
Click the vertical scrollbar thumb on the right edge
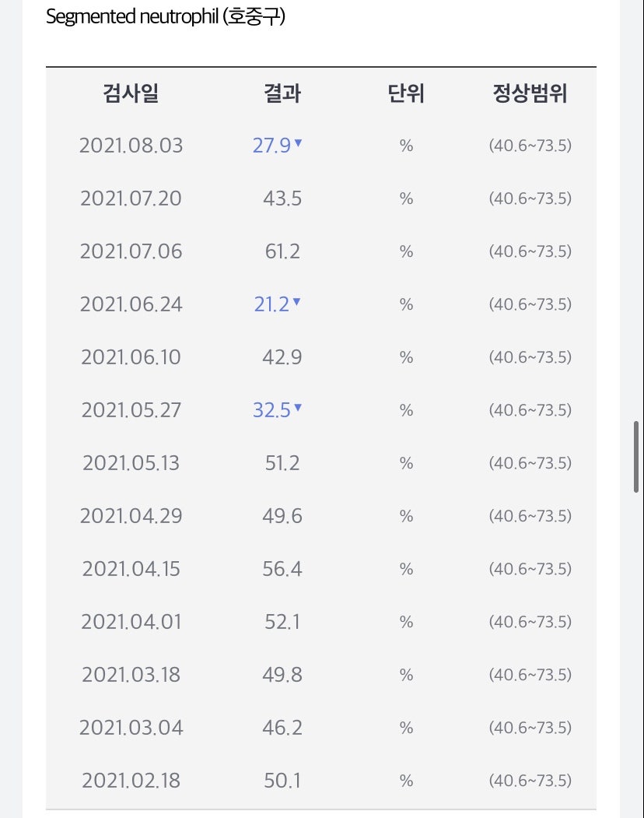click(636, 456)
